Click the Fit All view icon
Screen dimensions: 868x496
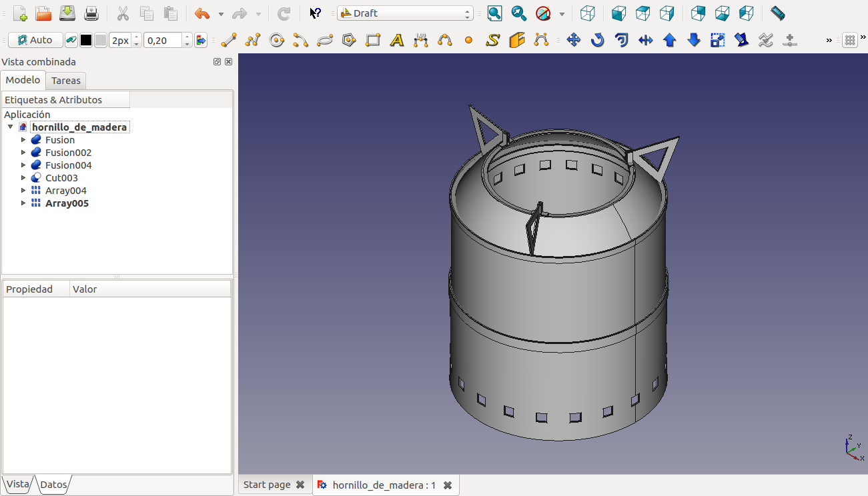coord(494,13)
